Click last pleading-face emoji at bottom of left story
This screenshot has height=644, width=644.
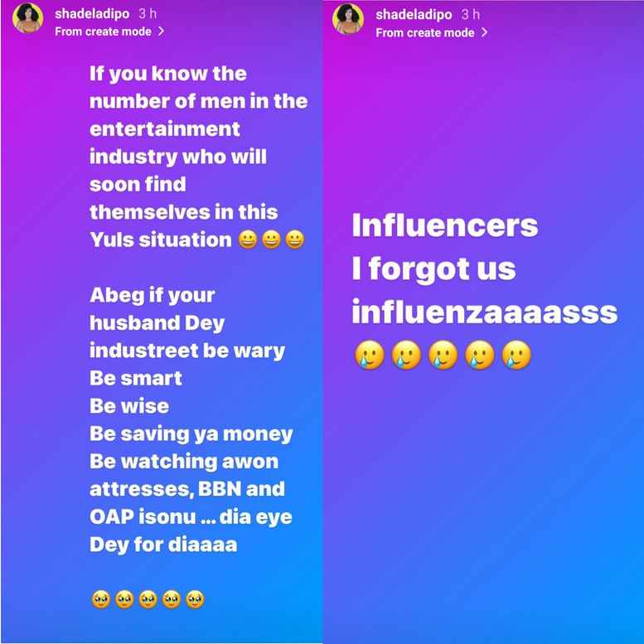tap(195, 599)
